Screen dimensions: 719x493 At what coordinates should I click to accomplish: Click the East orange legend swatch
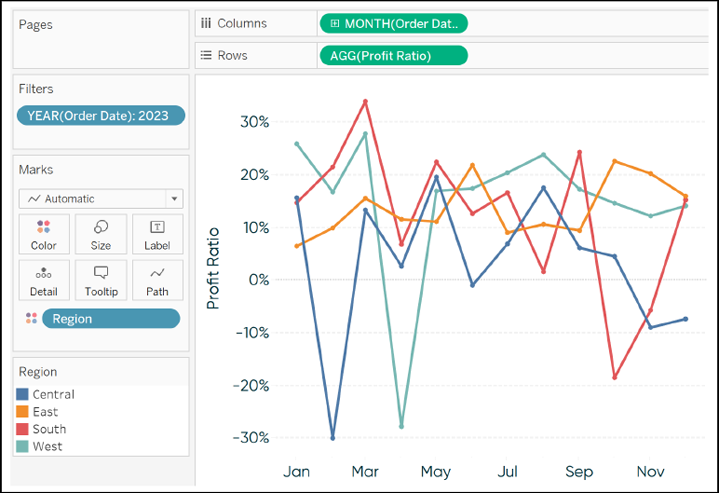pyautogui.click(x=22, y=411)
